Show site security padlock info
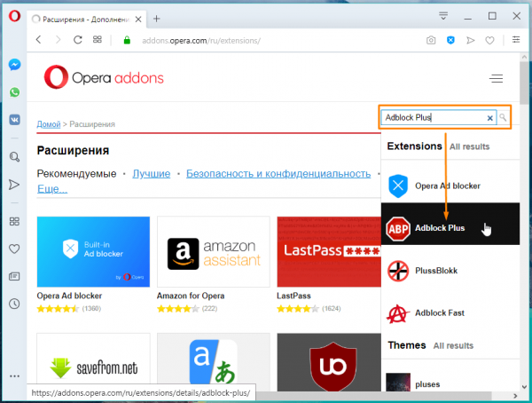The width and height of the screenshot is (532, 403). 127,40
